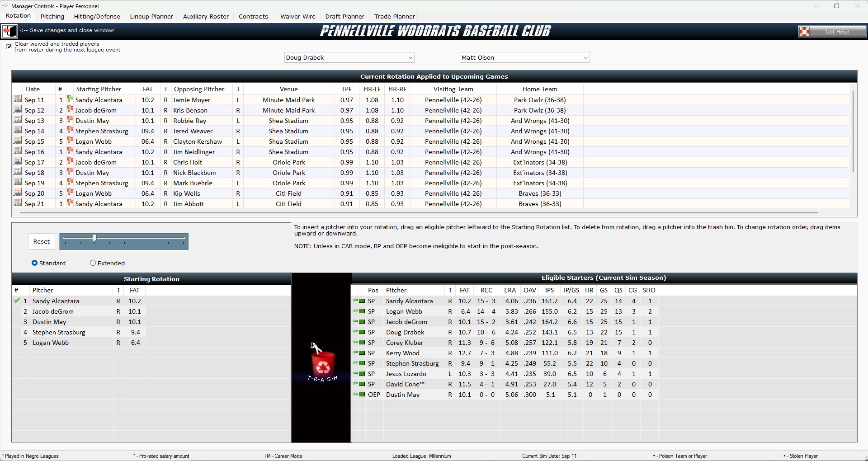This screenshot has height=461, width=868.
Task: Open the box score icon for Sep 11 game
Action: point(17,99)
